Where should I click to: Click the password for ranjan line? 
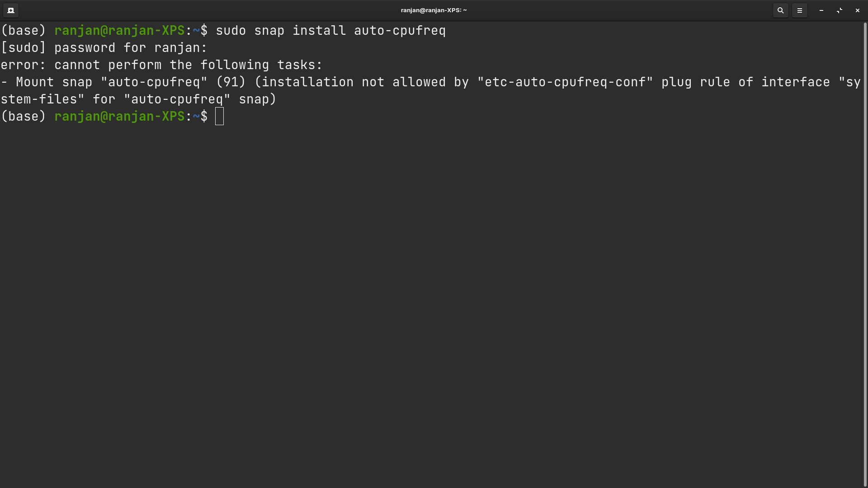(104, 47)
